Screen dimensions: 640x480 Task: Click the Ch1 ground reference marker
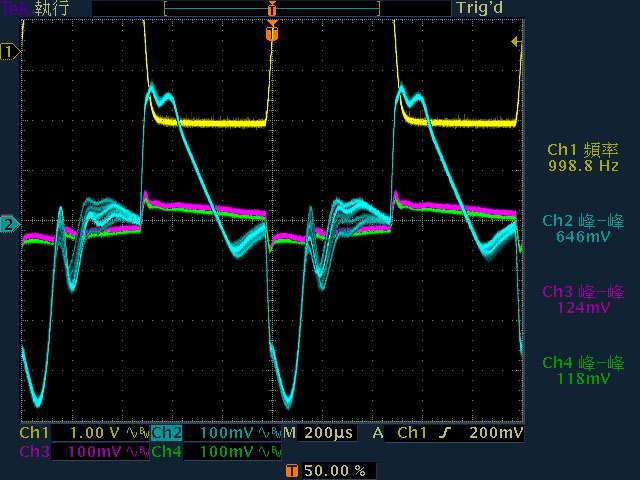tap(10, 52)
